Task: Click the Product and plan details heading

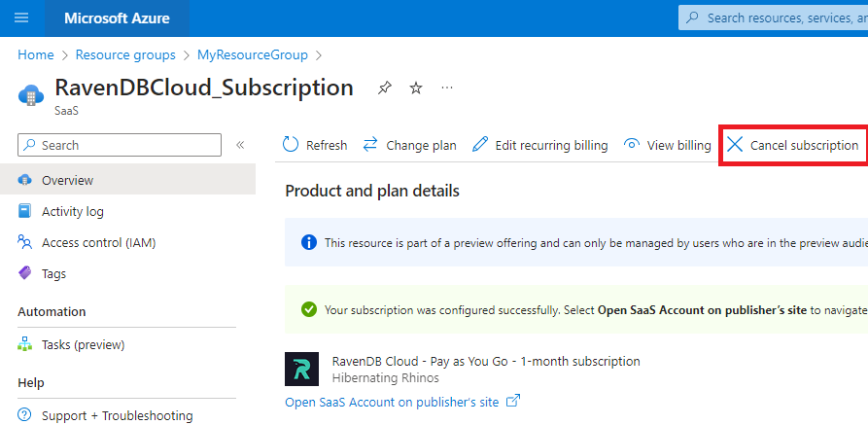Action: (x=372, y=191)
